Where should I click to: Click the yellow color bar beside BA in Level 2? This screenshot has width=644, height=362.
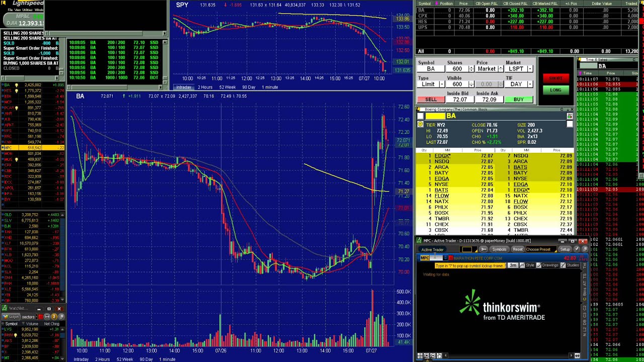pos(435,116)
